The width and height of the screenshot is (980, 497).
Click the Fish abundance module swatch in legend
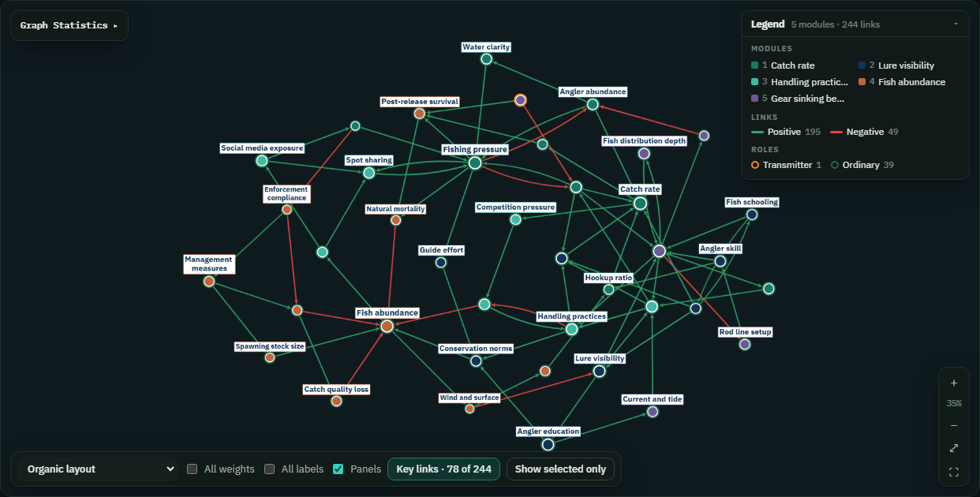pos(862,82)
